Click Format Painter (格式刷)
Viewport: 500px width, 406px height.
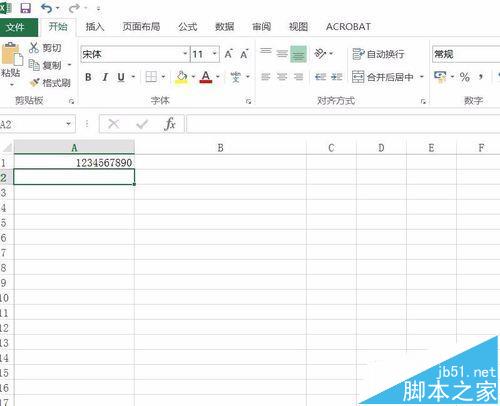coord(50,82)
